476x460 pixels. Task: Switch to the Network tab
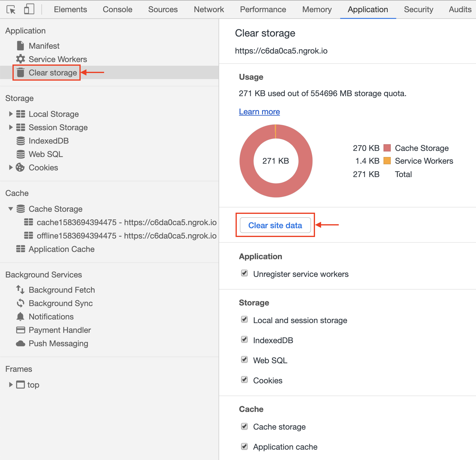[x=209, y=9]
